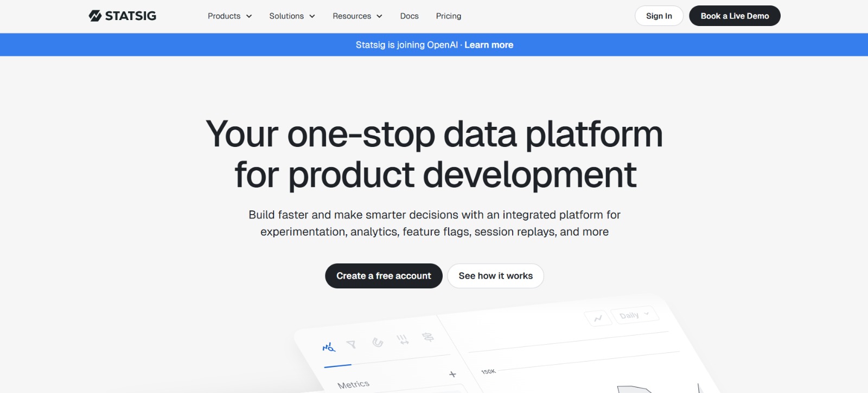This screenshot has width=868, height=393.
Task: Click Create a free account
Action: click(x=384, y=276)
